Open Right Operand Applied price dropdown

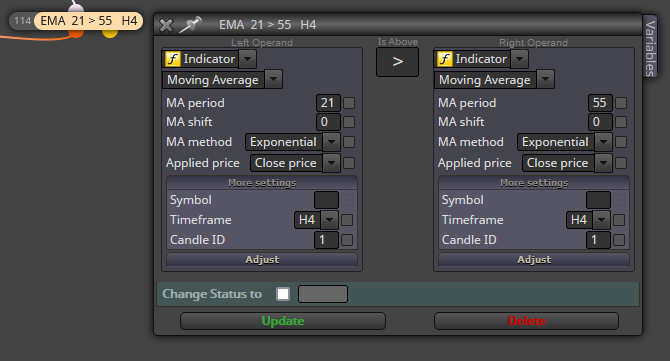tap(603, 163)
